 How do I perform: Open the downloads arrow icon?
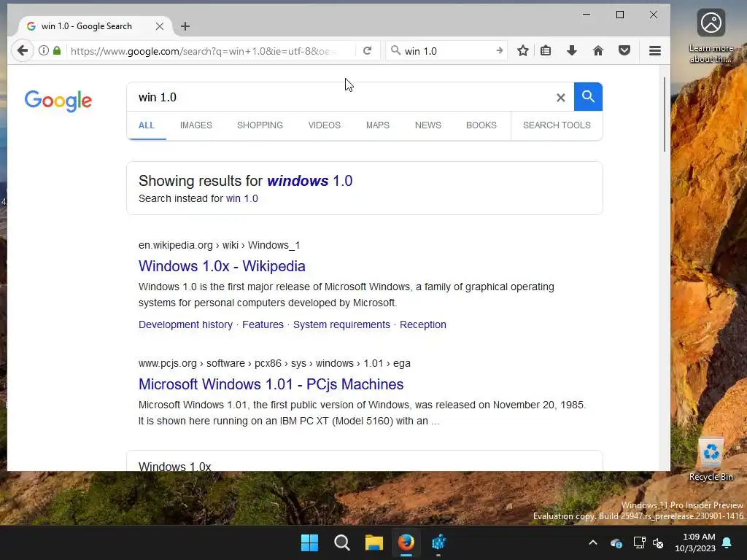click(572, 50)
